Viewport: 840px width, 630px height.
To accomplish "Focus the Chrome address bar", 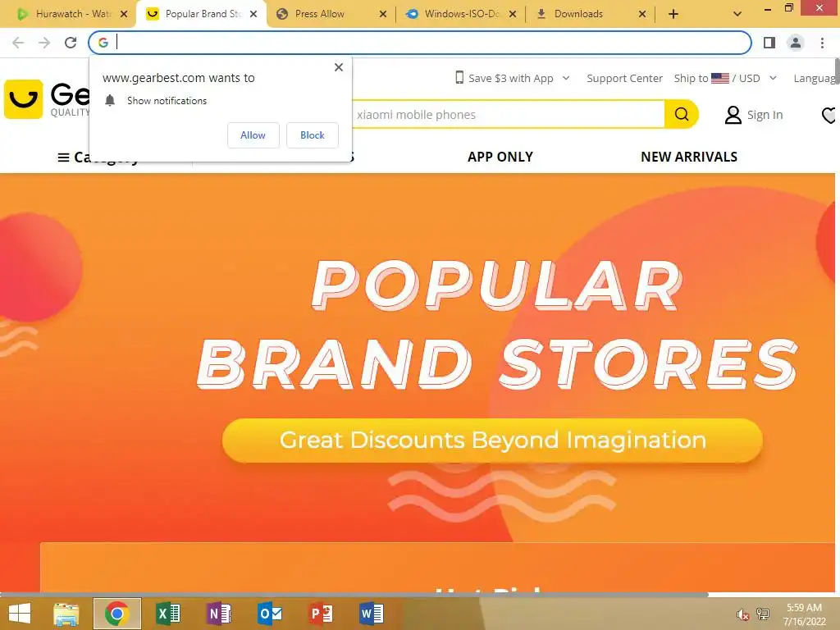I will (419, 43).
